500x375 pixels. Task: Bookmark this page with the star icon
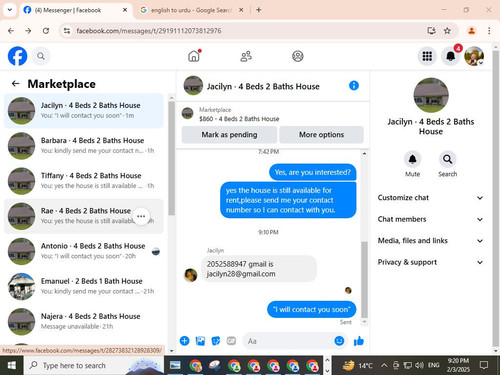447,31
